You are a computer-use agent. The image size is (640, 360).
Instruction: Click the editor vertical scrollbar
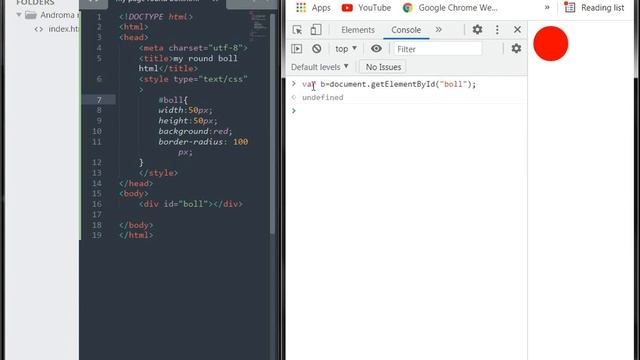click(x=272, y=123)
